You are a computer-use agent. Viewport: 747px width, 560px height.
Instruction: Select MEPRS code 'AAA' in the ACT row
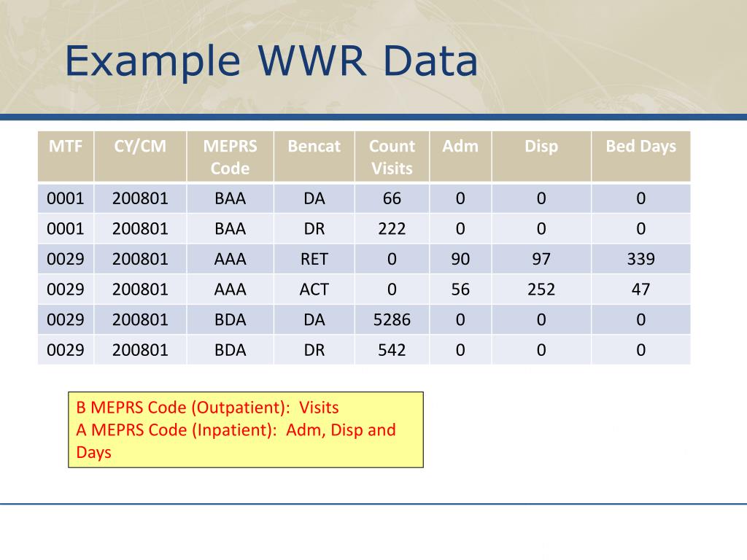(x=230, y=289)
